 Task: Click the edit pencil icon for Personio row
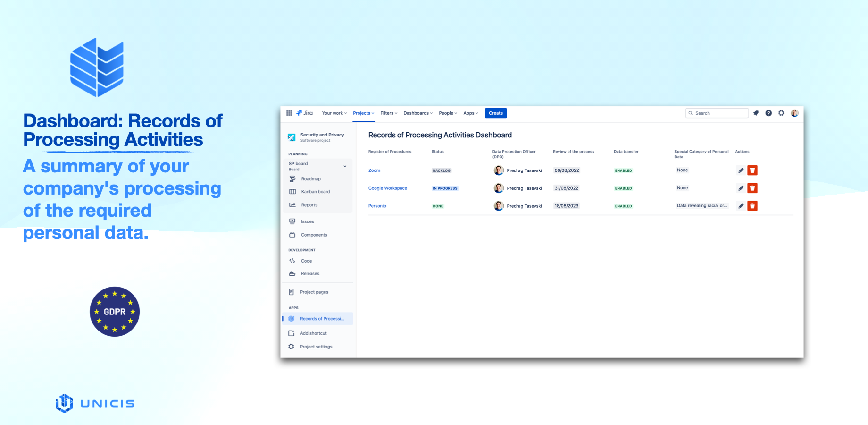[x=741, y=206]
